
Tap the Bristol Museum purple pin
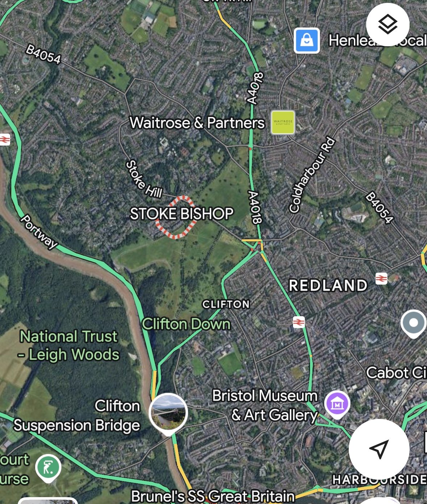337,404
